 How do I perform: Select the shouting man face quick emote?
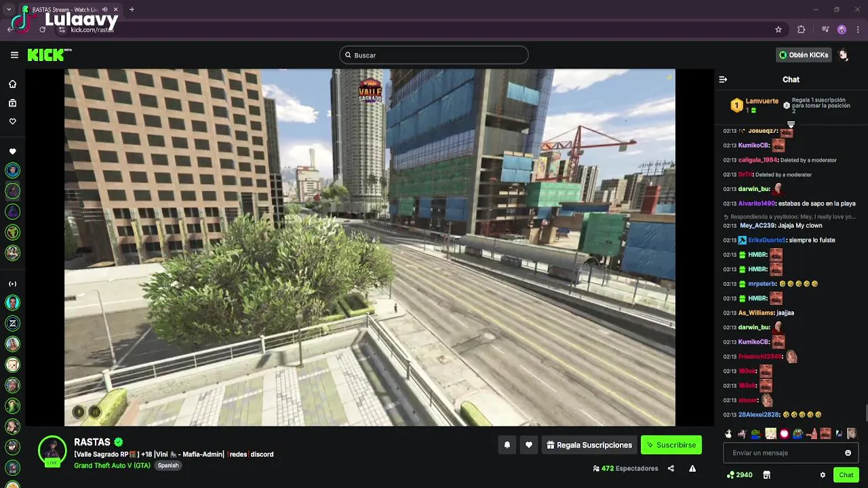(x=825, y=434)
